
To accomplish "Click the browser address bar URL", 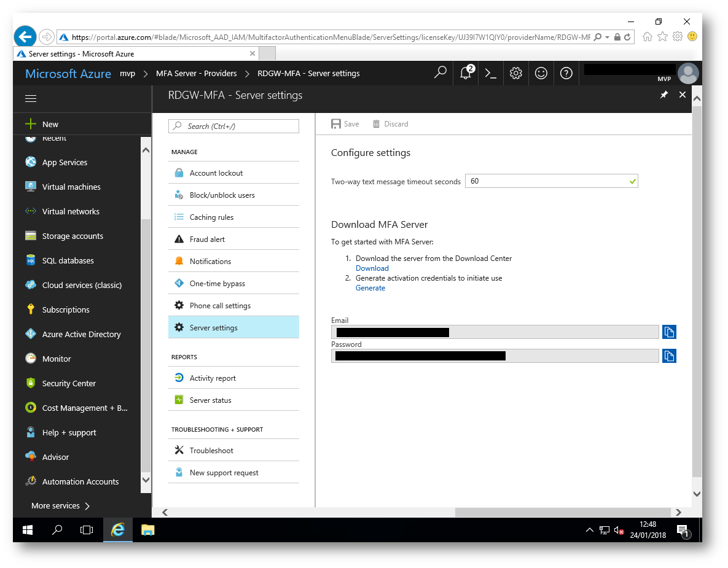I will [331, 37].
